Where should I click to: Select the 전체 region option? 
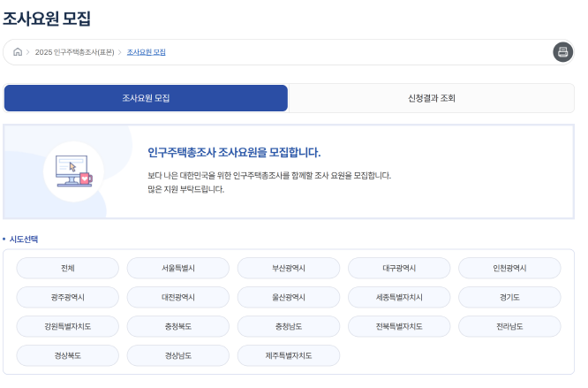pyautogui.click(x=68, y=268)
